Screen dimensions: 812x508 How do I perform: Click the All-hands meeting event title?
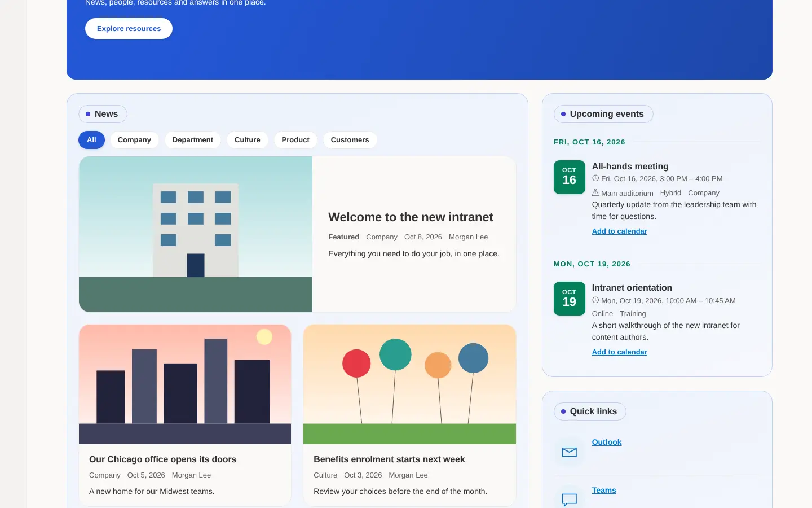tap(630, 167)
